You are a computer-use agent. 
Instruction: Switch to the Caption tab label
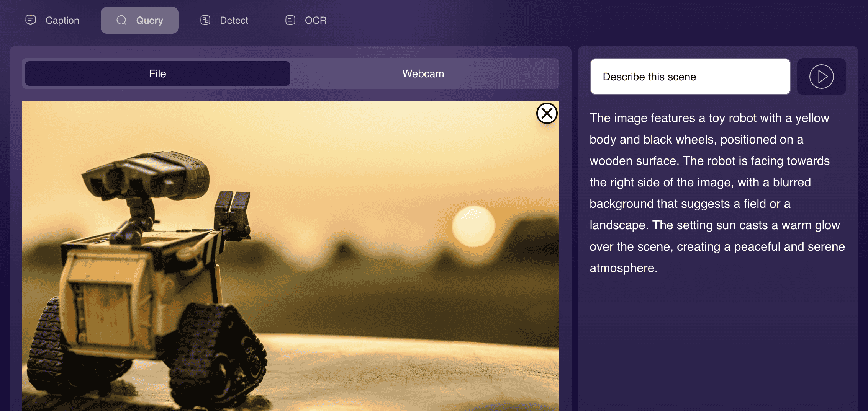[62, 20]
